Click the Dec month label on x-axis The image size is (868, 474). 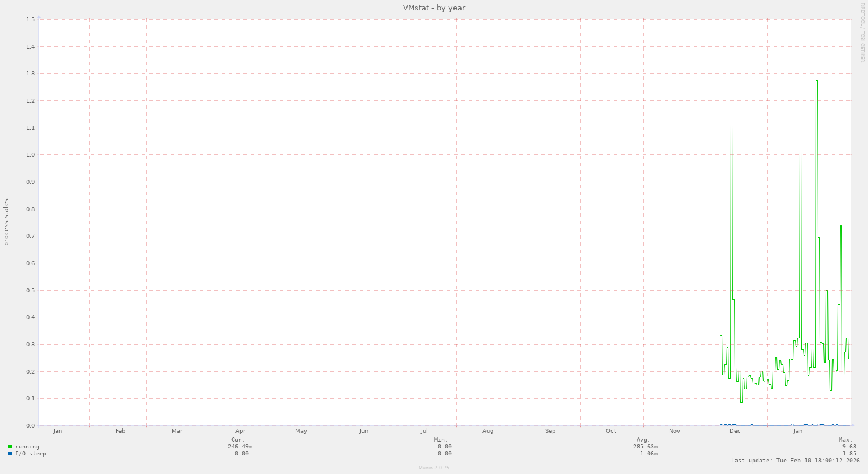point(735,431)
